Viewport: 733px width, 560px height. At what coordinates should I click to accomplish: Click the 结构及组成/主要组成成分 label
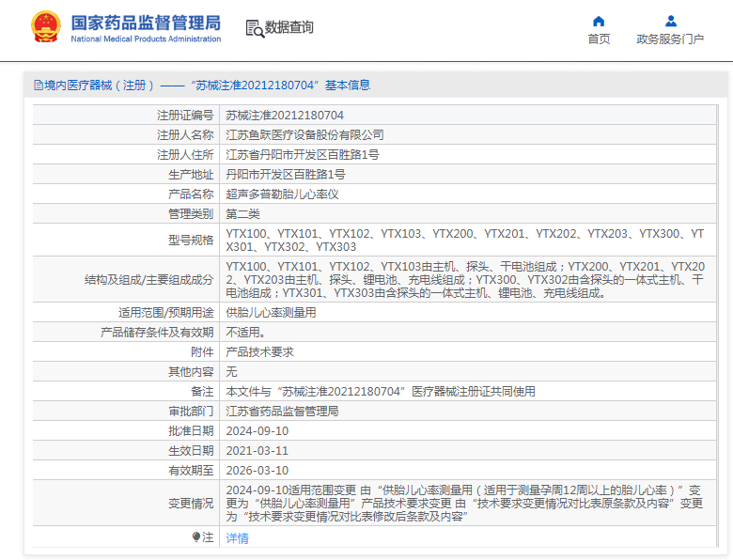click(148, 280)
